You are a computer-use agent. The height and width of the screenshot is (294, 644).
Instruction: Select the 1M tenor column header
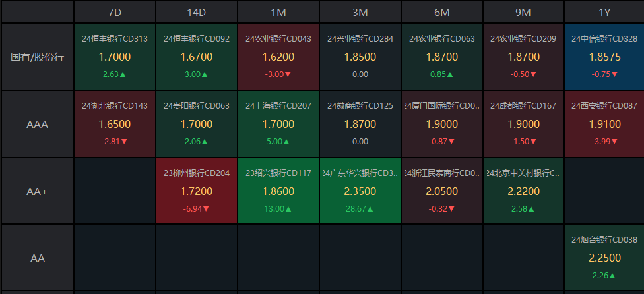(x=278, y=12)
